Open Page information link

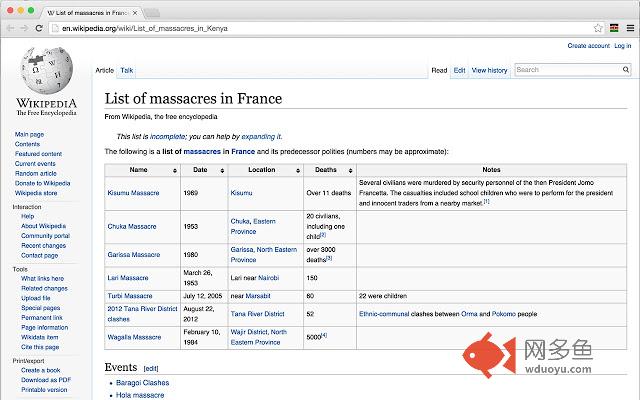click(44, 327)
